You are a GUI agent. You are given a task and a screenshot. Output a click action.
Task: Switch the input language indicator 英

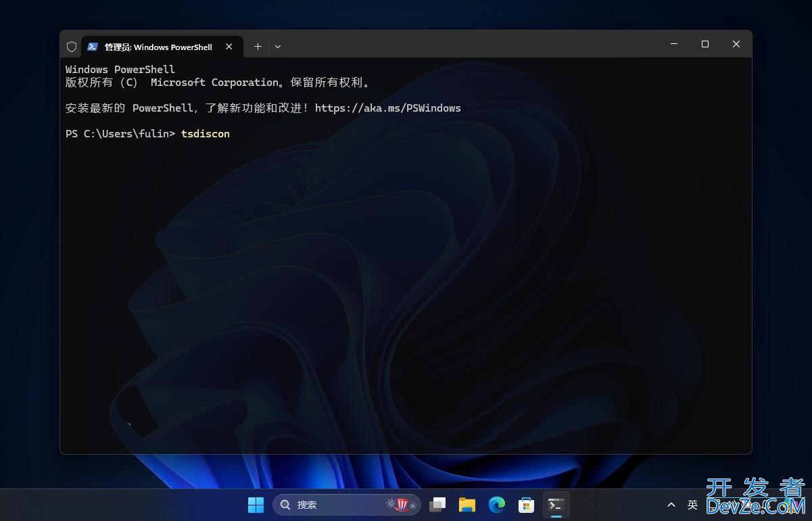click(692, 505)
